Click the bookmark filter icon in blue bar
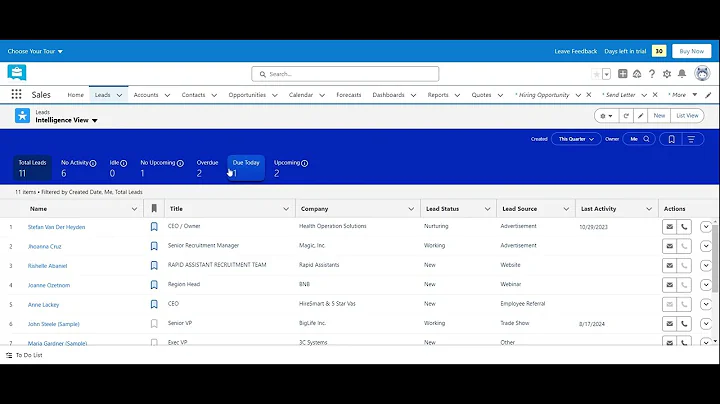 coord(671,139)
